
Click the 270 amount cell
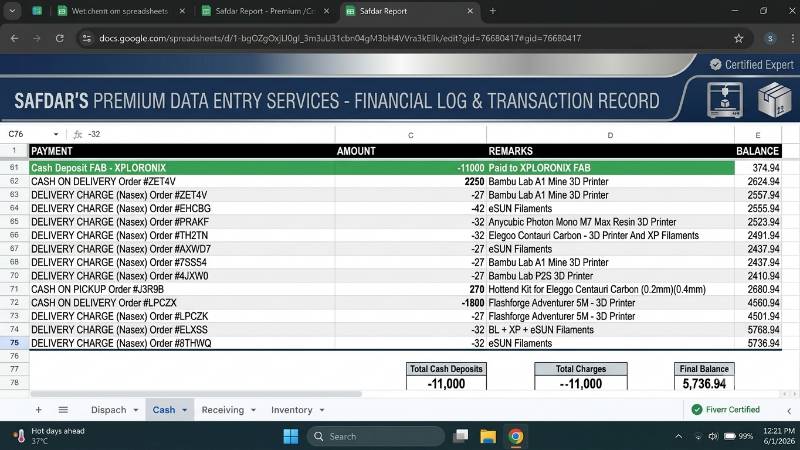[x=411, y=289]
